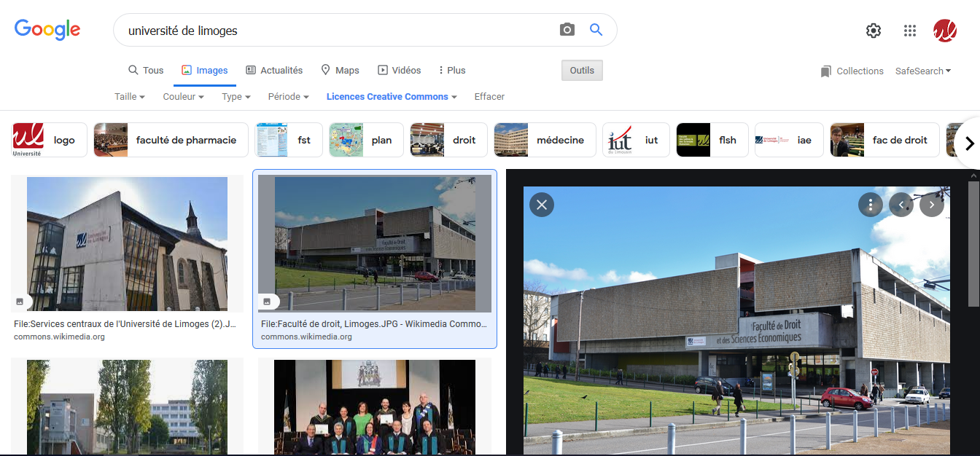The width and height of the screenshot is (980, 456).
Task: Click the user account avatar
Action: coord(945,31)
